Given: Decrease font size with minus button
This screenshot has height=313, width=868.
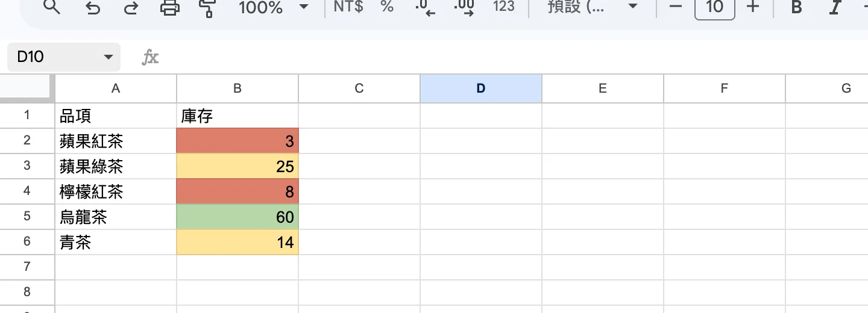Looking at the screenshot, I should pyautogui.click(x=676, y=7).
